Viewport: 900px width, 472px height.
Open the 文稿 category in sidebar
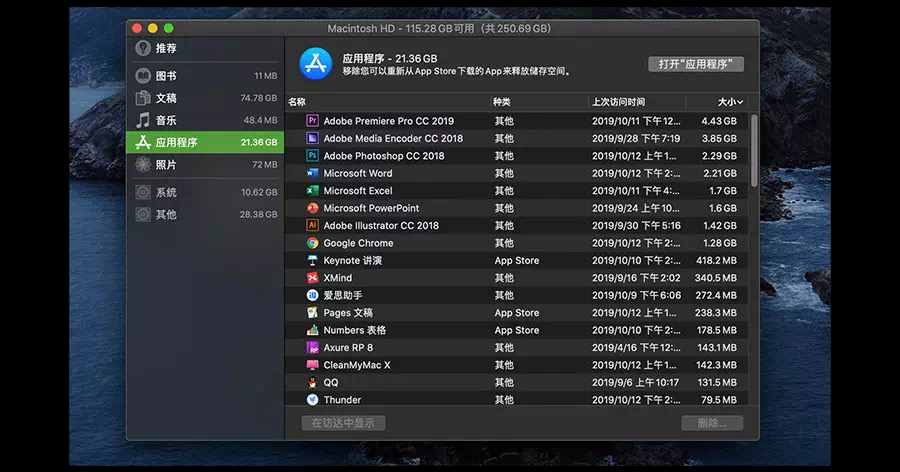point(205,98)
